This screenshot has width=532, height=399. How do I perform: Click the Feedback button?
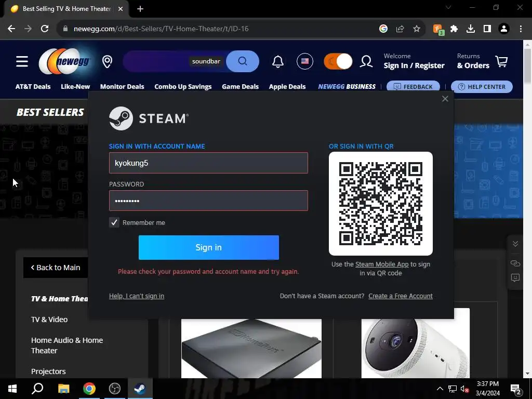click(x=413, y=87)
